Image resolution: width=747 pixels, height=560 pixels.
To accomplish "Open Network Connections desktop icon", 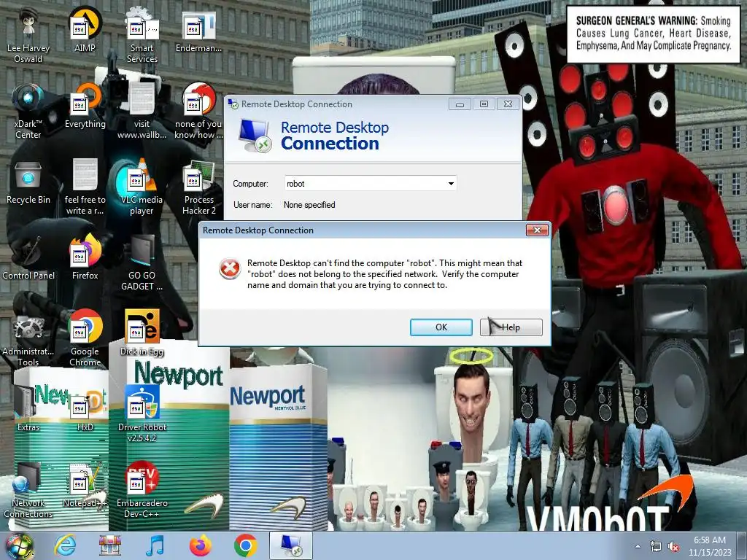I will [x=28, y=489].
